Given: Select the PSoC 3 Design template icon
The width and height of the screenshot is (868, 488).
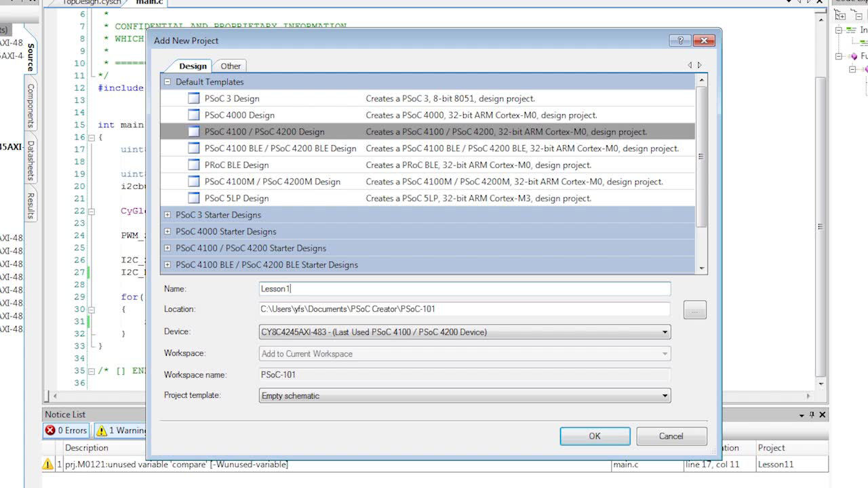Looking at the screenshot, I should 194,98.
